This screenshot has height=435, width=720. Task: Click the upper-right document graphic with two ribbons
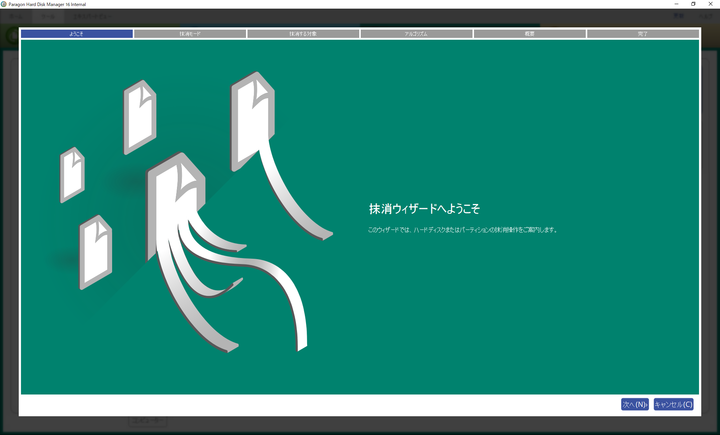click(253, 112)
